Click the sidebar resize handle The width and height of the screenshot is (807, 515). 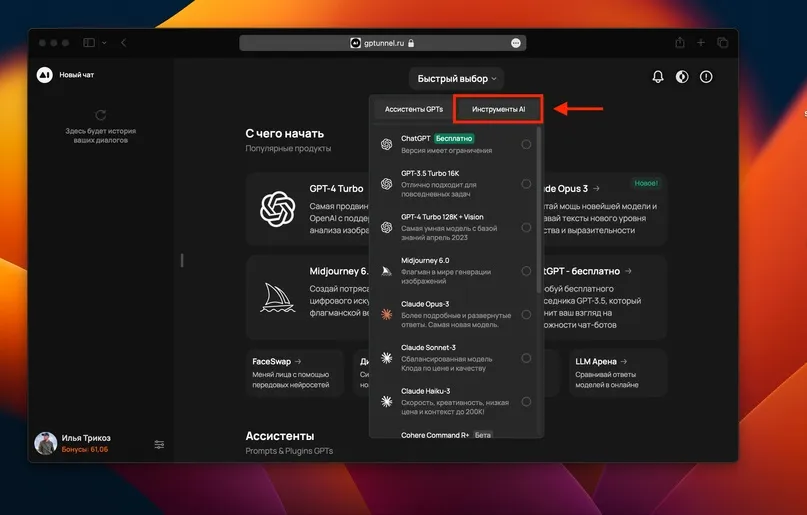(x=182, y=260)
